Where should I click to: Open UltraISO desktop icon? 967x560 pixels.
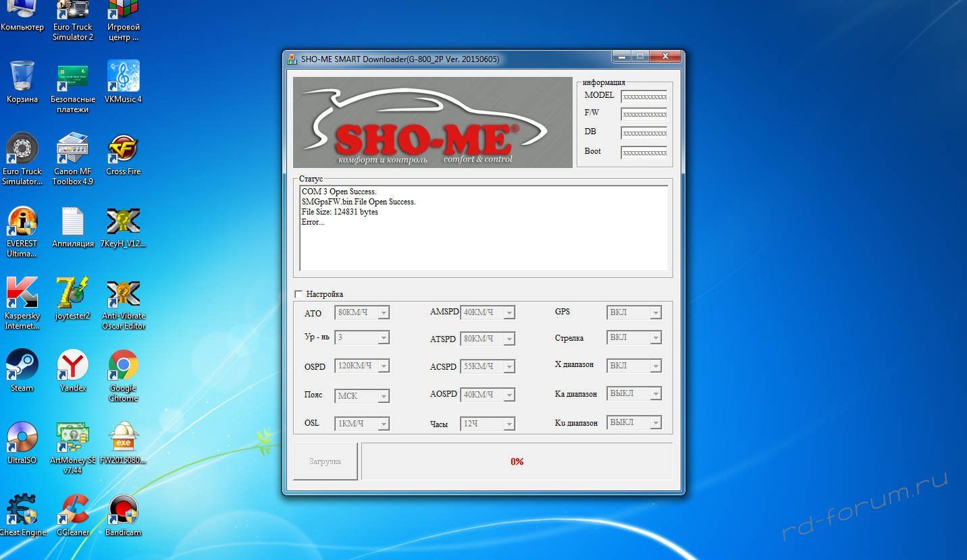pyautogui.click(x=22, y=443)
